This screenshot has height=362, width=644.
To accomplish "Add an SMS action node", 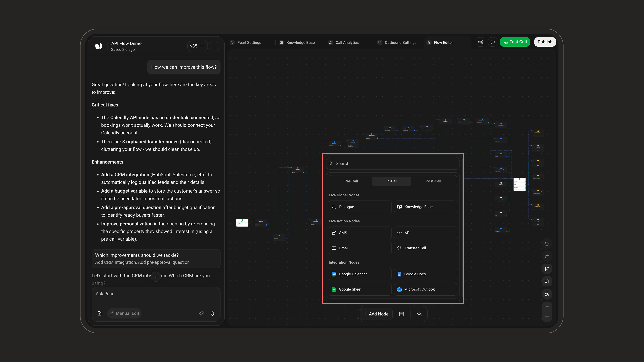I will tap(360, 233).
